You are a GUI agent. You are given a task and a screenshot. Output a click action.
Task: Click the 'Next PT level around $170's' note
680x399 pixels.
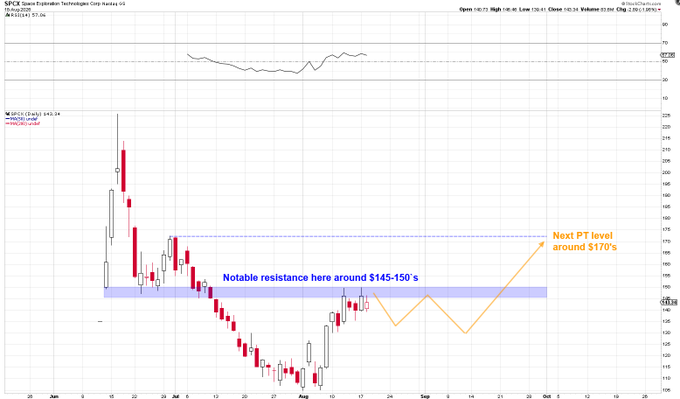[584, 241]
